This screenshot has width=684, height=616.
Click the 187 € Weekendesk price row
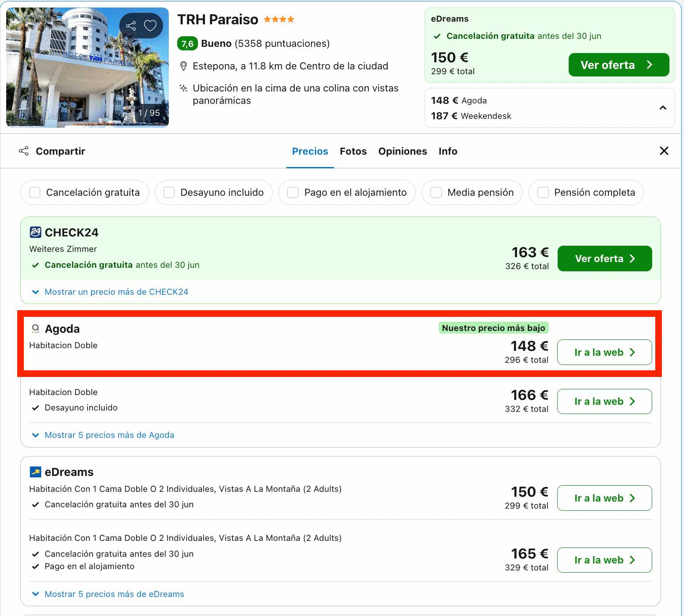pos(471,116)
